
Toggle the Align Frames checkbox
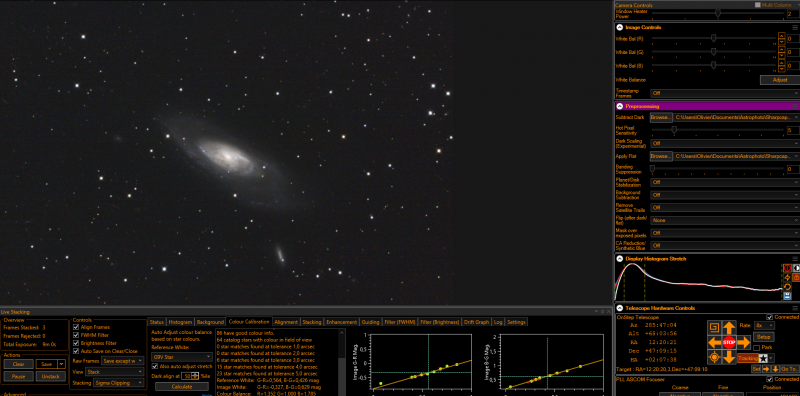(x=76, y=327)
